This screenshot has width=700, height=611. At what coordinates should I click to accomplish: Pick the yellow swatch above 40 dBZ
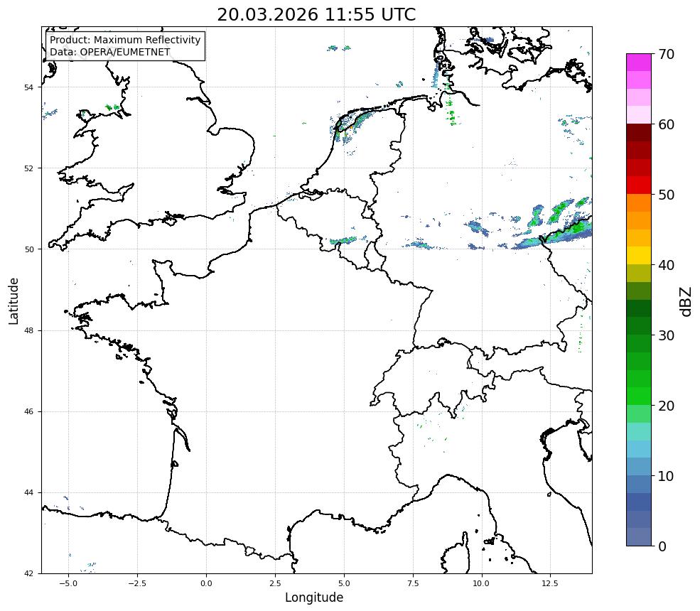click(x=639, y=256)
